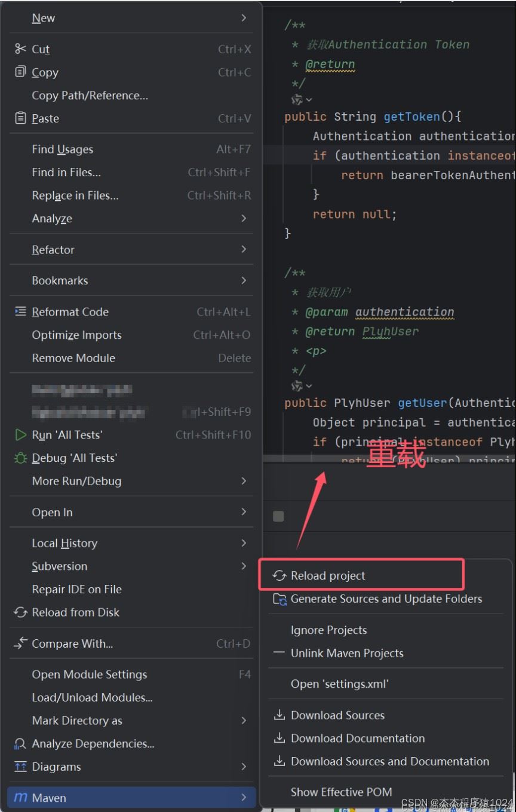Click the Download Sources arrow icon
Screen dimensions: 516x812
tap(279, 715)
